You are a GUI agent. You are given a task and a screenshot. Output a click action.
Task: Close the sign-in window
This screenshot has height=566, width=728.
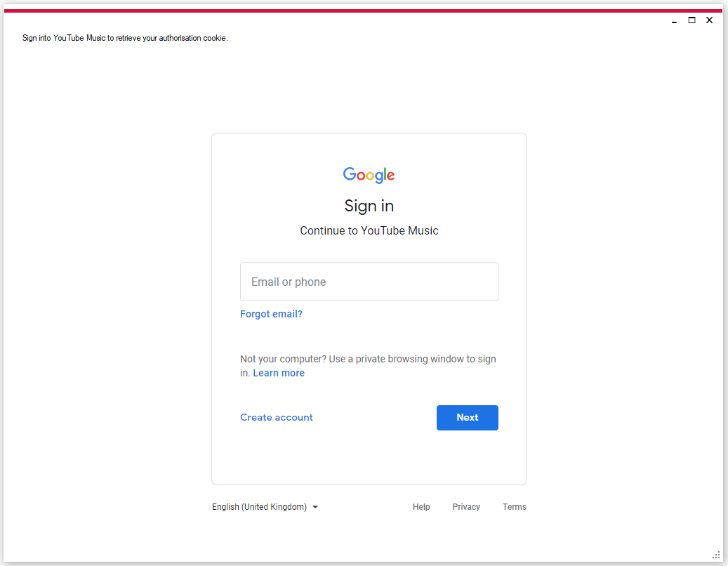(710, 20)
